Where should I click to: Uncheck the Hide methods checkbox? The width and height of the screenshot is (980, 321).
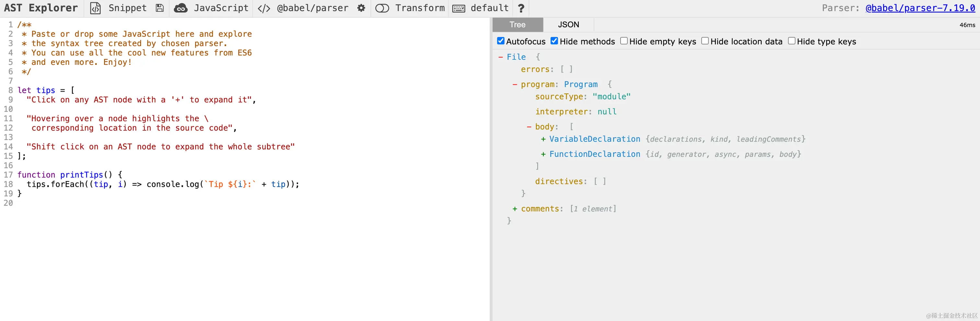tap(554, 41)
